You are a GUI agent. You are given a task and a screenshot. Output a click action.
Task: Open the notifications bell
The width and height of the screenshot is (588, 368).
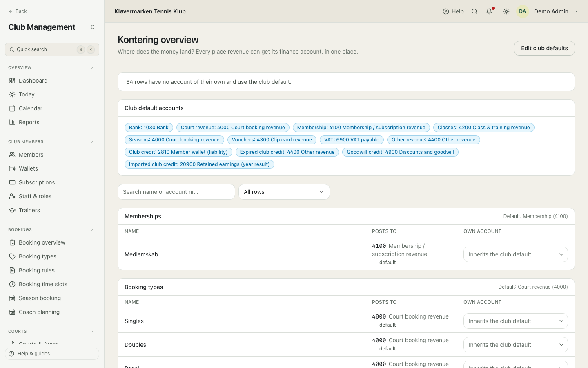[489, 11]
